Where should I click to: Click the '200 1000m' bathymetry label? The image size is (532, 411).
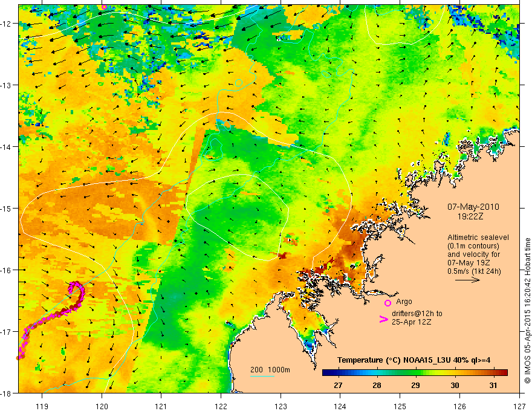(270, 370)
